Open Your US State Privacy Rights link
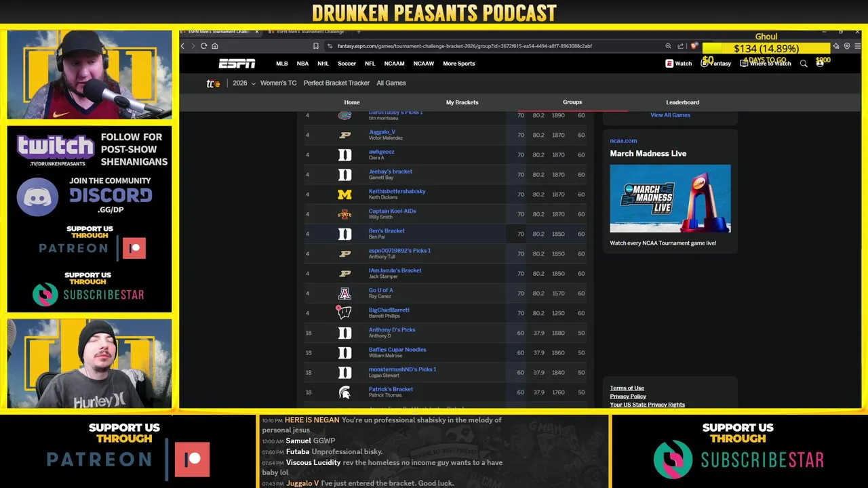Image resolution: width=868 pixels, height=488 pixels. [x=647, y=405]
